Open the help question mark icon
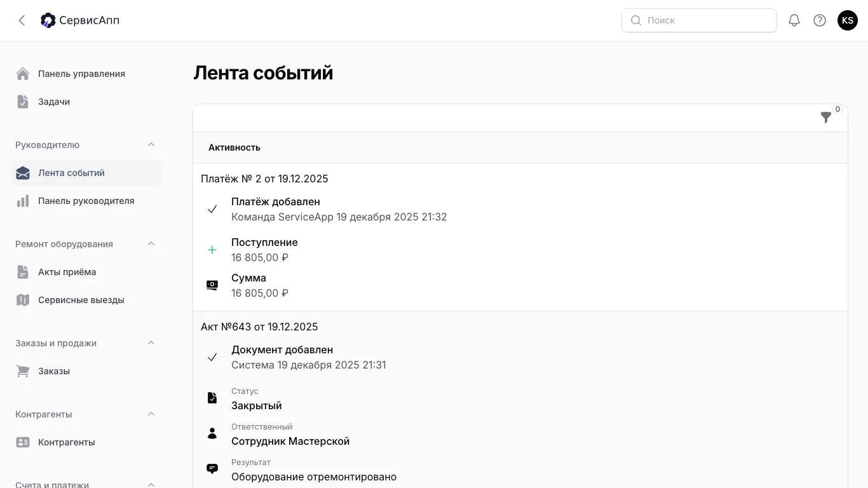The image size is (868, 488). pyautogui.click(x=820, y=20)
